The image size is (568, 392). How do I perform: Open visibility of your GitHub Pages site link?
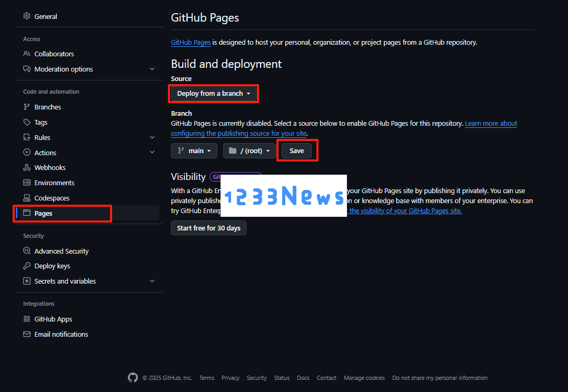pyautogui.click(x=404, y=210)
